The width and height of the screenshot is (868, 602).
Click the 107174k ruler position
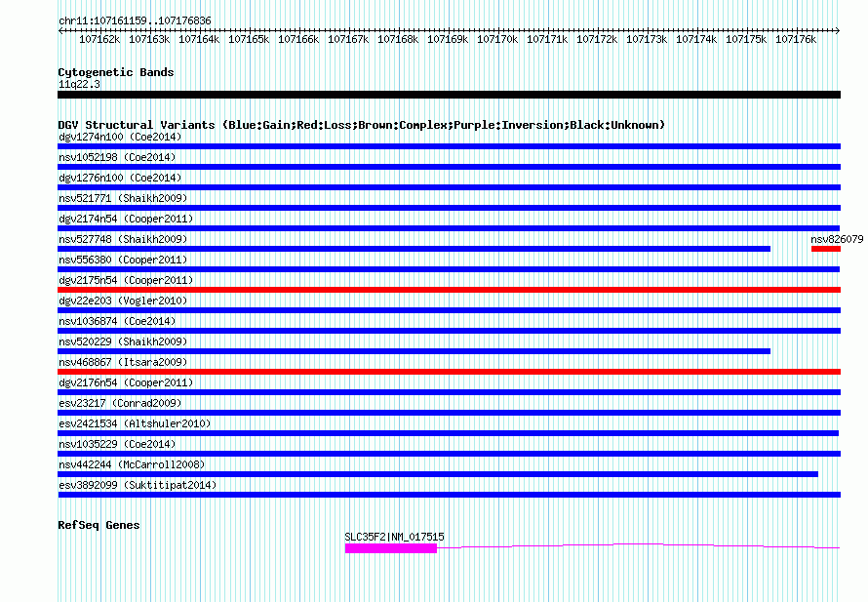(x=696, y=39)
